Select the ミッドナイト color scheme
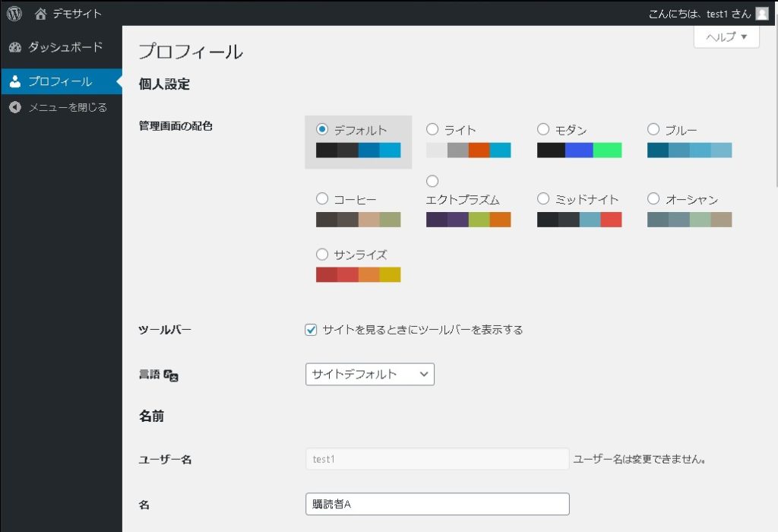This screenshot has height=532, width=778. (543, 198)
